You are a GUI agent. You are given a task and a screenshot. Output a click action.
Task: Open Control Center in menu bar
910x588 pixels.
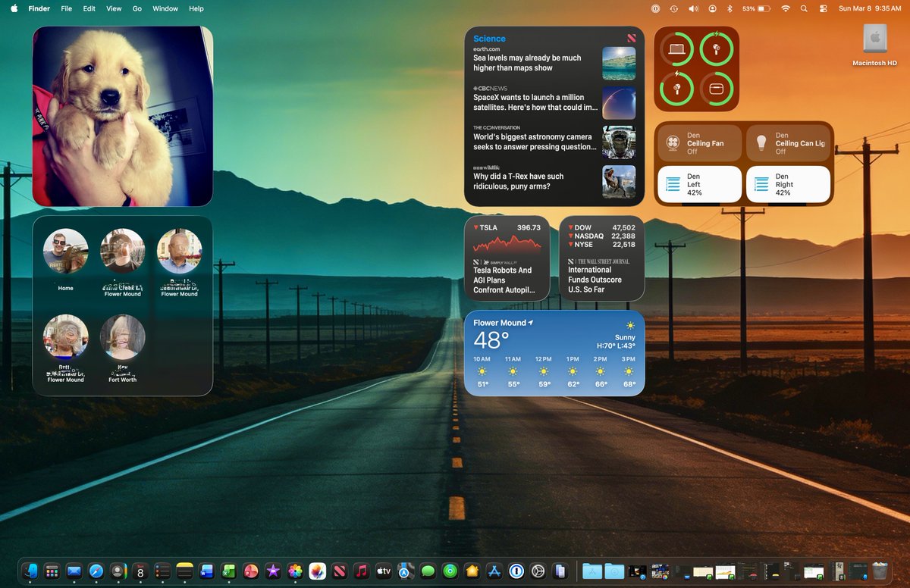click(x=824, y=8)
